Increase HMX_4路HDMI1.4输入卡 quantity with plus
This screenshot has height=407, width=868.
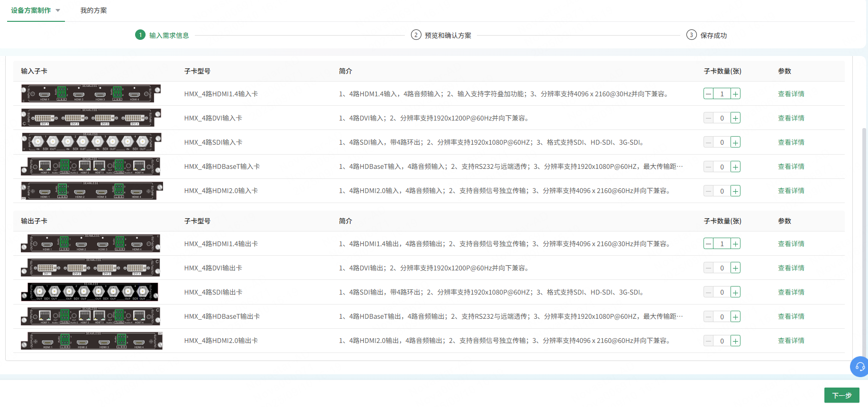pyautogui.click(x=735, y=94)
